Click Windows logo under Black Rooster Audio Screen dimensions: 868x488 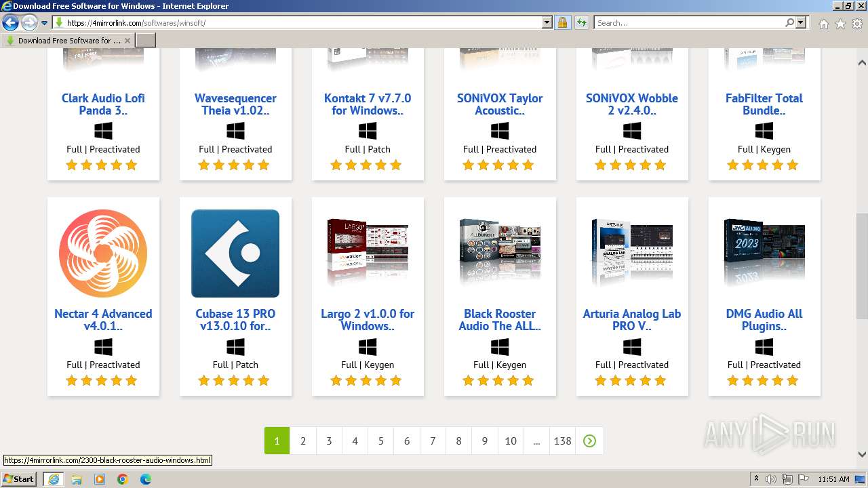coord(500,347)
